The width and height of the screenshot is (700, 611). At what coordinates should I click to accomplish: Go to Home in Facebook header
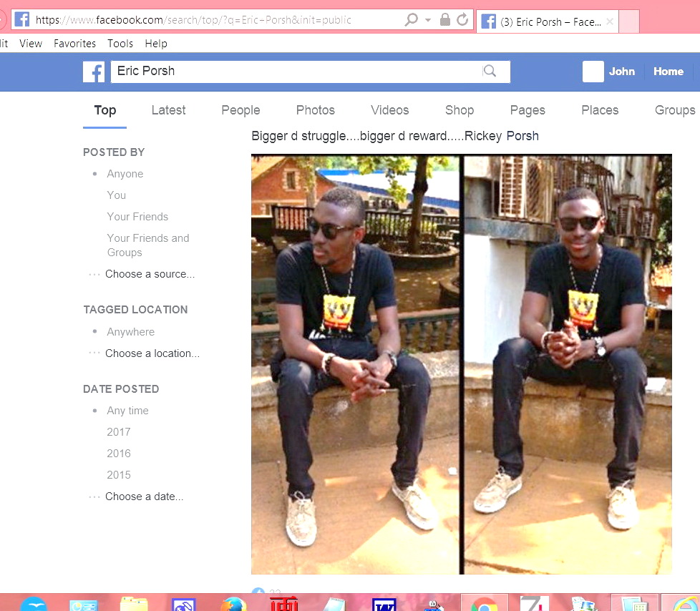(668, 72)
